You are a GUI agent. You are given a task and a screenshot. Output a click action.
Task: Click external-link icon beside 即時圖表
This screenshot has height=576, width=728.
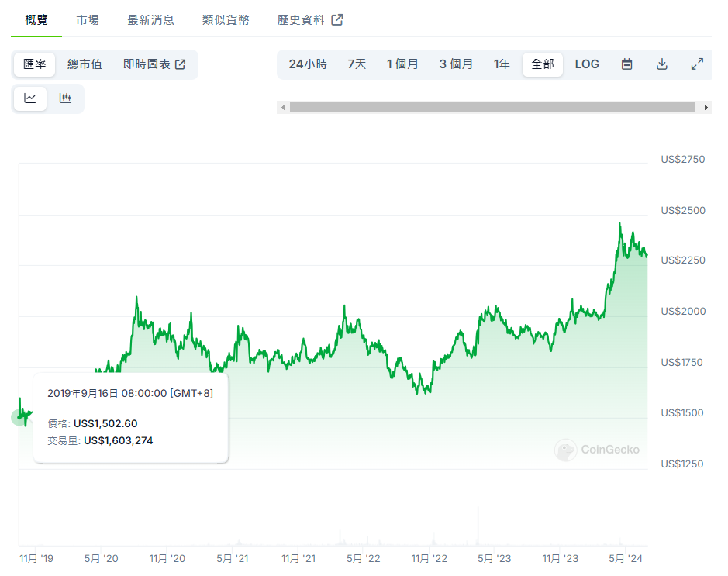tap(180, 64)
